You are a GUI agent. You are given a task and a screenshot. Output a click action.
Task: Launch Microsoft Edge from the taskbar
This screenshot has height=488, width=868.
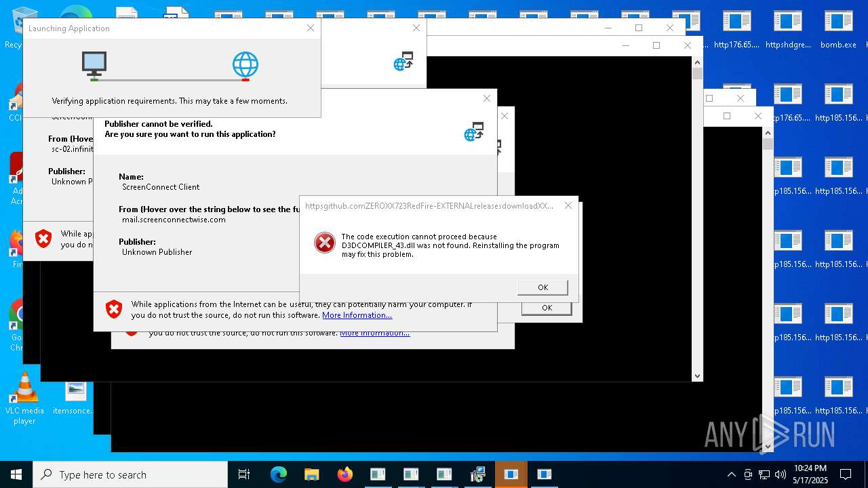[279, 474]
